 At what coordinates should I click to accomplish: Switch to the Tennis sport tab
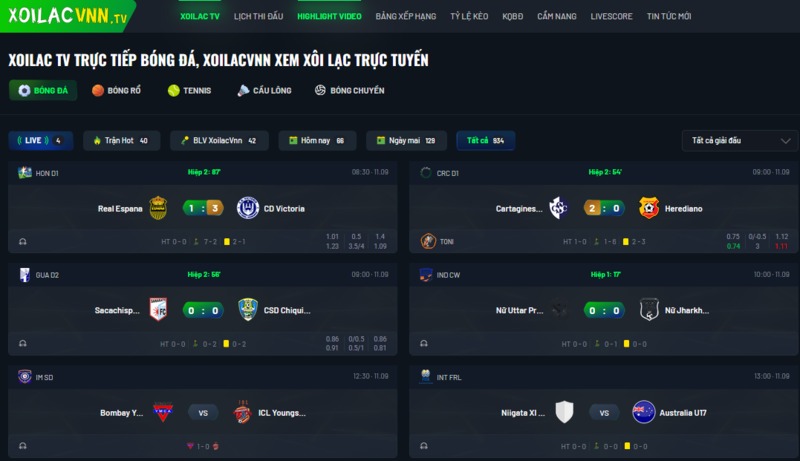(189, 90)
